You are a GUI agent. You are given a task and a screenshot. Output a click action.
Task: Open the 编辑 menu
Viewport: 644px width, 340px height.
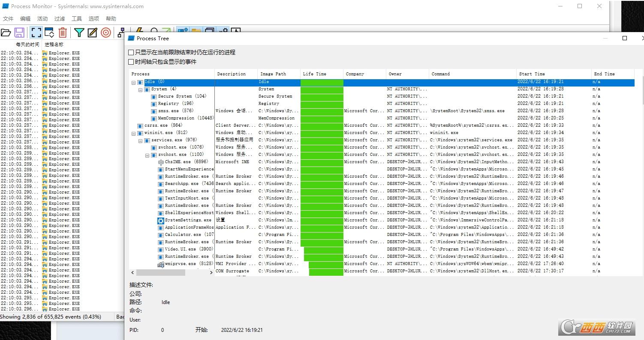click(25, 18)
